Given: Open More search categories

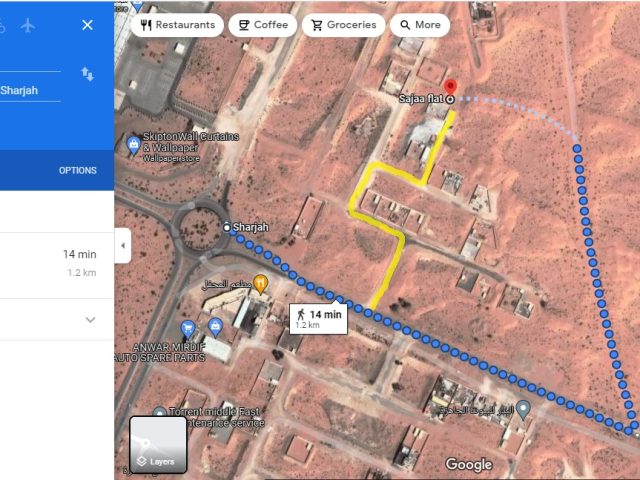Looking at the screenshot, I should click(420, 25).
